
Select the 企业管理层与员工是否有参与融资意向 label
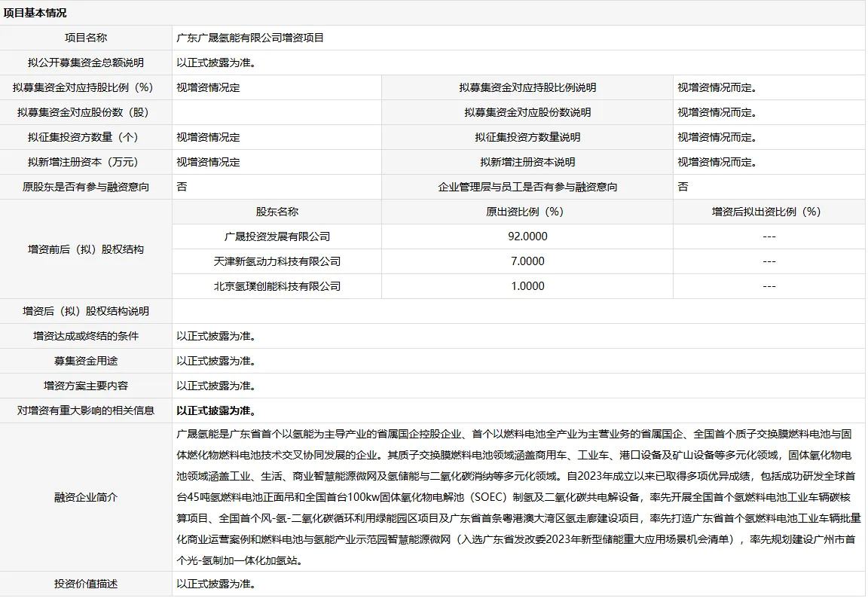point(527,187)
